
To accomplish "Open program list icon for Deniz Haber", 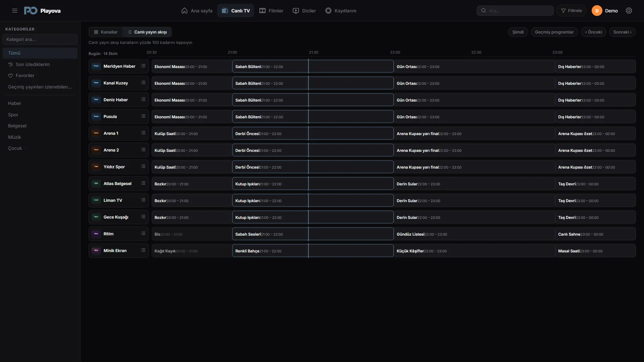I will (x=143, y=100).
